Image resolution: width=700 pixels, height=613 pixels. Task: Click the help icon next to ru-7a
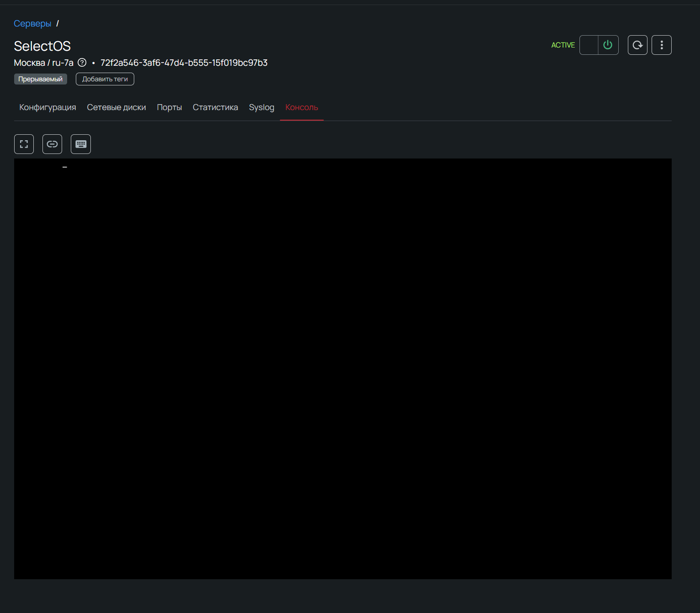(82, 63)
